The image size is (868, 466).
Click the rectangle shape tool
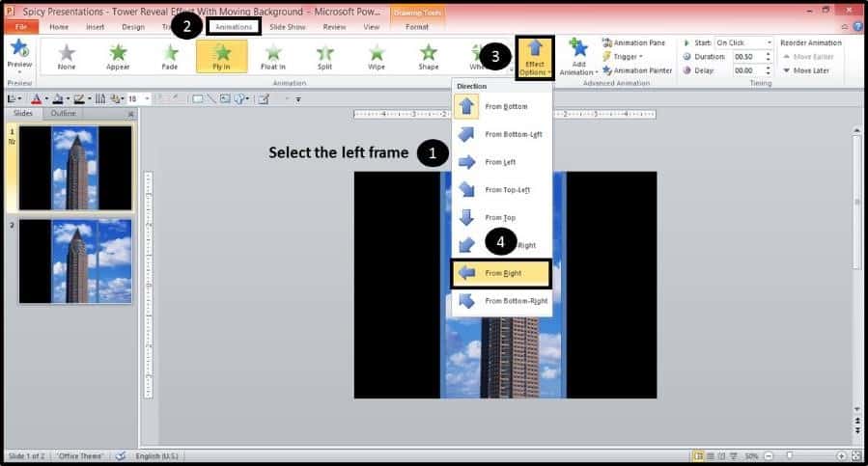197,99
